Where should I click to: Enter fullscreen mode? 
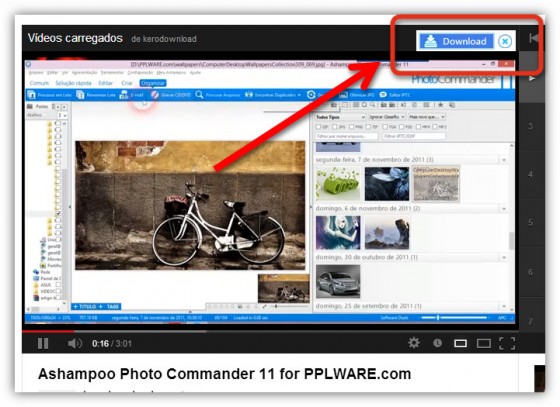point(507,343)
